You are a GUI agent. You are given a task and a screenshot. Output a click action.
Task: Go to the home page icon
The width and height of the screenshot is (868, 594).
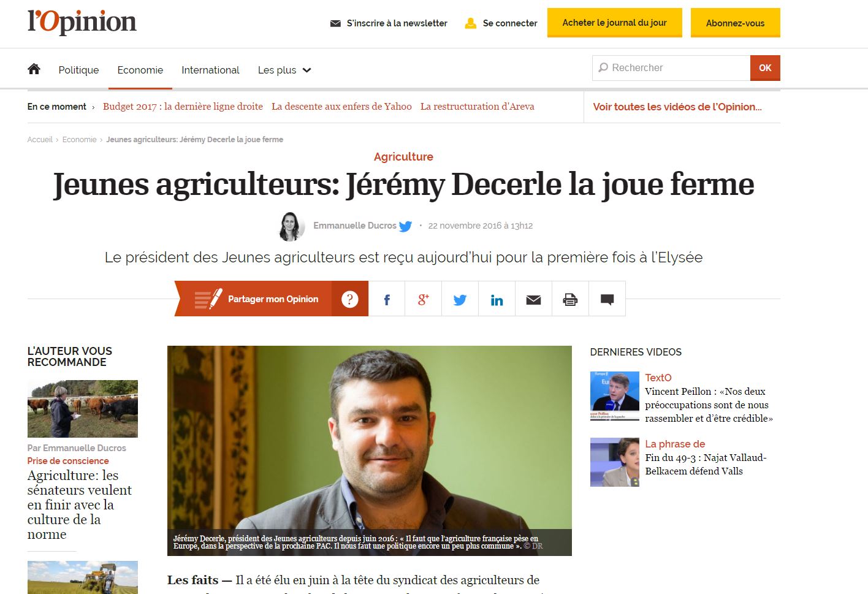click(34, 69)
